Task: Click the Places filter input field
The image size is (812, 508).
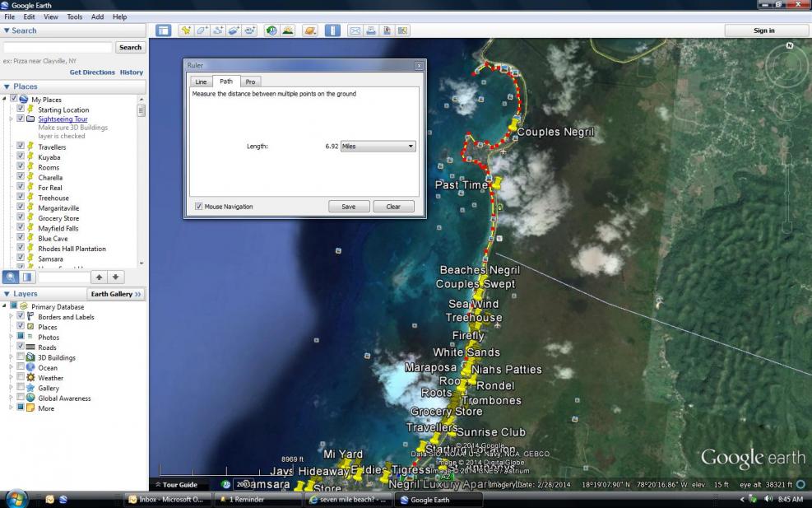Action: pos(63,277)
